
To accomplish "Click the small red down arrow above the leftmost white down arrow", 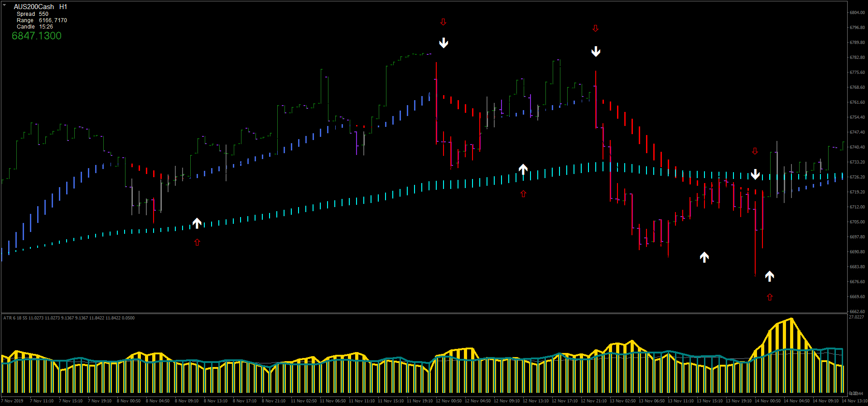I will tap(443, 22).
